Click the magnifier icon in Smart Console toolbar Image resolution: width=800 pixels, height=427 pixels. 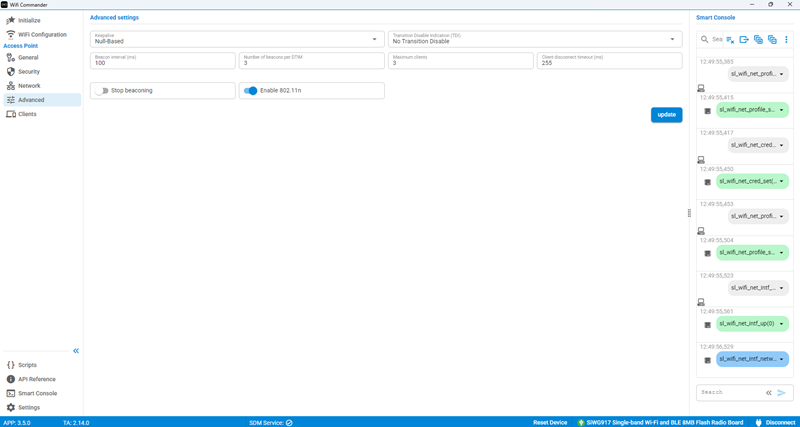[x=705, y=39]
